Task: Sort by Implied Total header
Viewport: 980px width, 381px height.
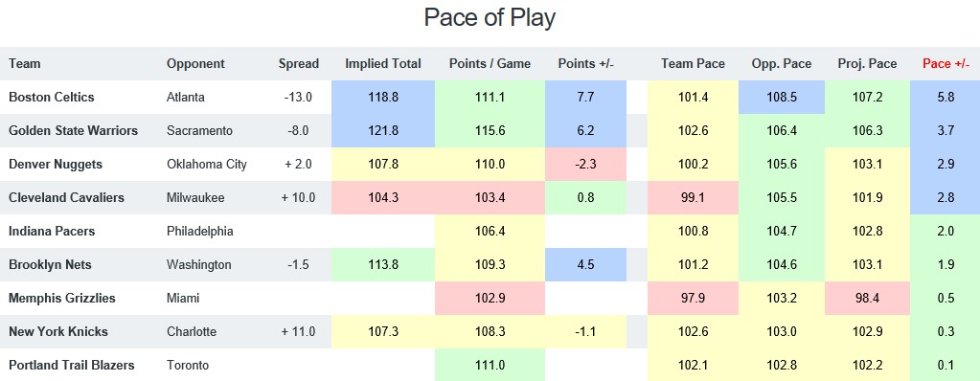Action: click(383, 64)
